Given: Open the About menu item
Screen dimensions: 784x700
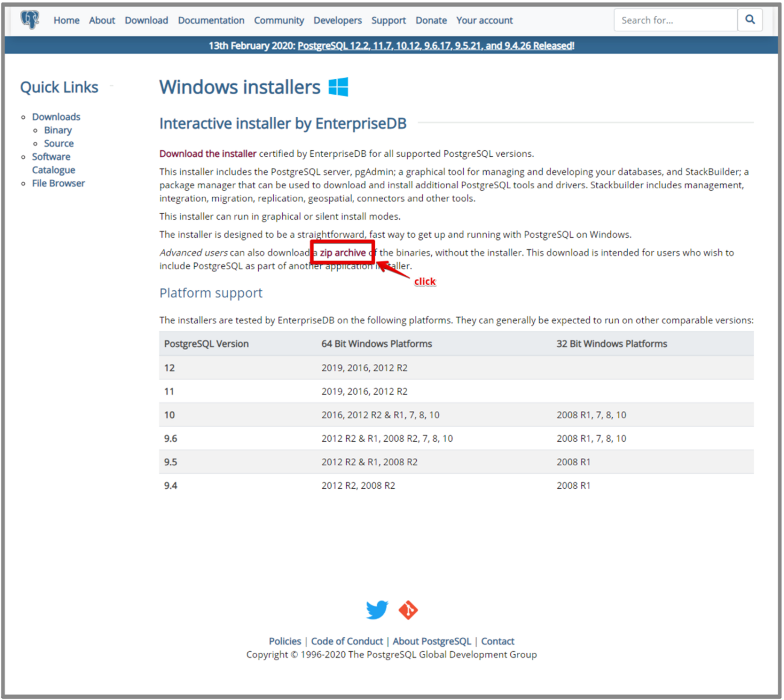Looking at the screenshot, I should coord(102,20).
